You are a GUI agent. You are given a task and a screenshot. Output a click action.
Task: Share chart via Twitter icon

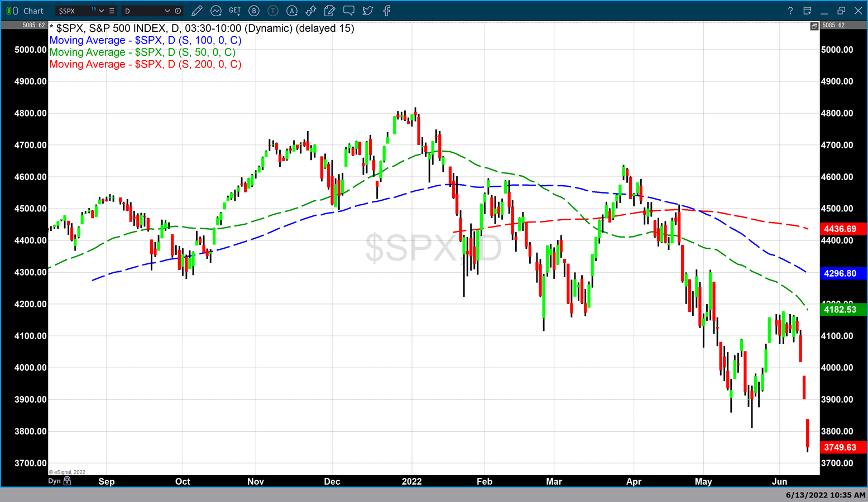[368, 11]
